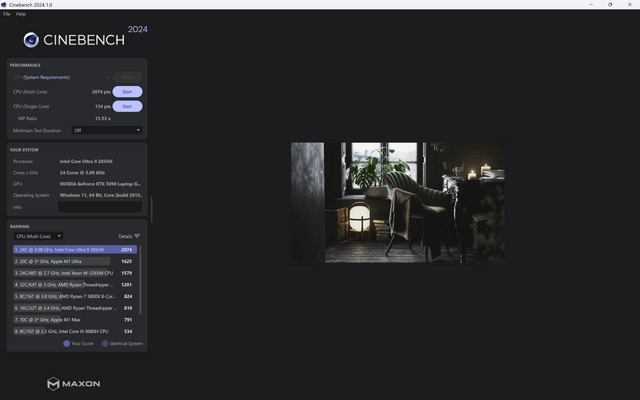Select AMD Ryzen 7 5800X ranking row

coord(75,296)
